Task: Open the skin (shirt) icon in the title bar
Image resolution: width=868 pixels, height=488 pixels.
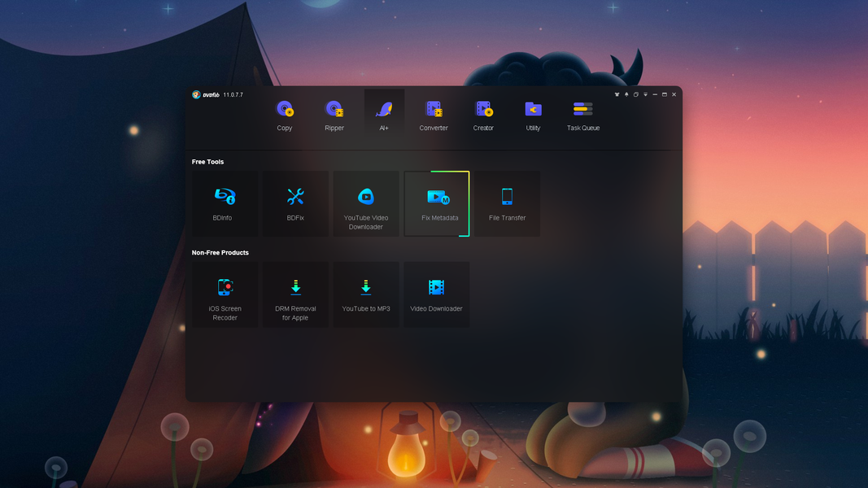Action: (617, 94)
